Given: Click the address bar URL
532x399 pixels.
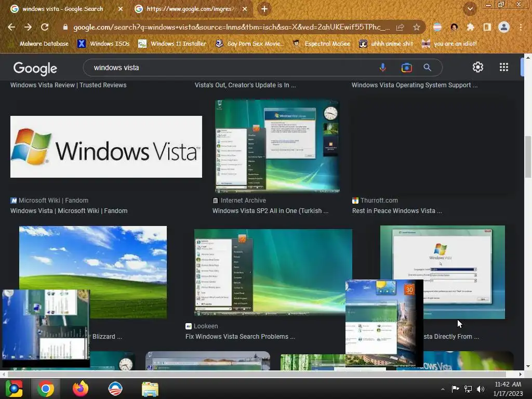Looking at the screenshot, I should pyautogui.click(x=231, y=27).
